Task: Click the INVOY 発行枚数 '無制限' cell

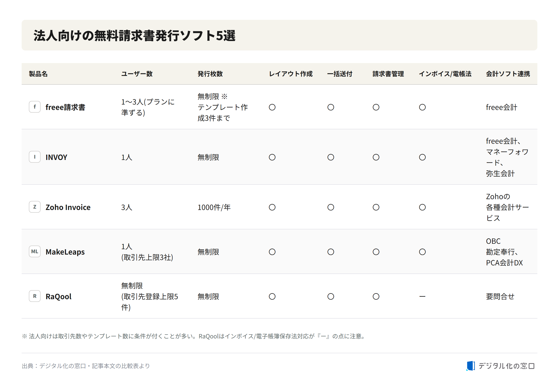Action: tap(208, 157)
